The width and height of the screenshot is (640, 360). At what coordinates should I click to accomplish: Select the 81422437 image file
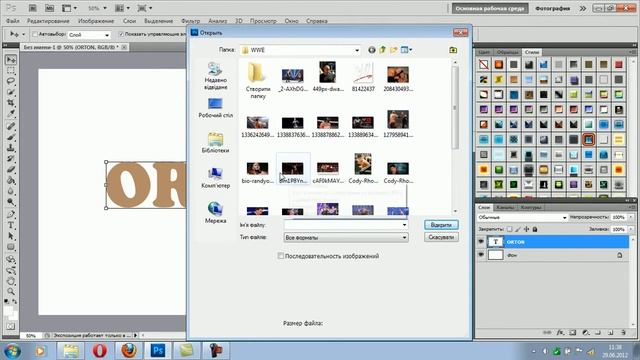[363, 77]
